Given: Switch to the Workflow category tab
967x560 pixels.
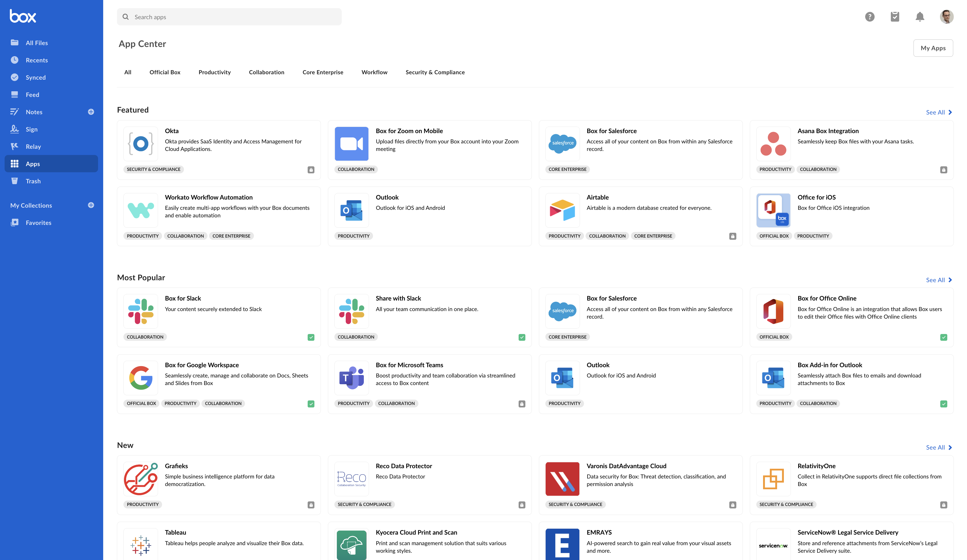Looking at the screenshot, I should (374, 72).
